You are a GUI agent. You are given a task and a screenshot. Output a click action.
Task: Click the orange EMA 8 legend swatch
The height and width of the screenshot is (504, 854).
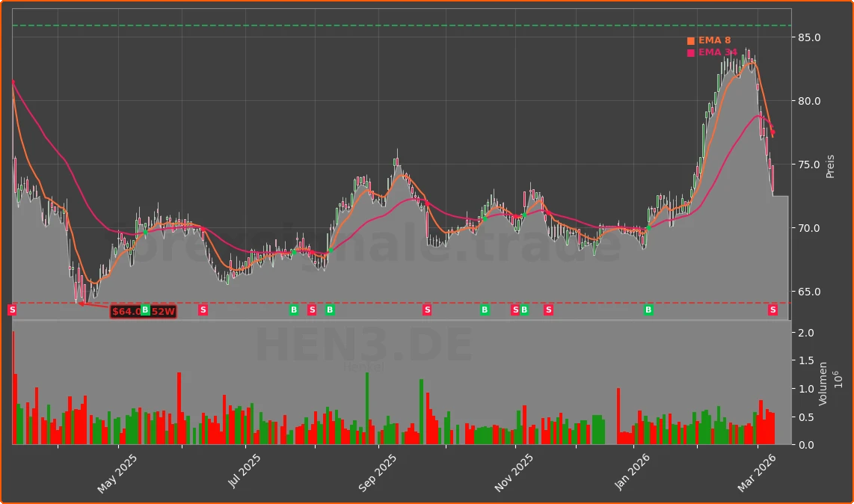pos(689,41)
